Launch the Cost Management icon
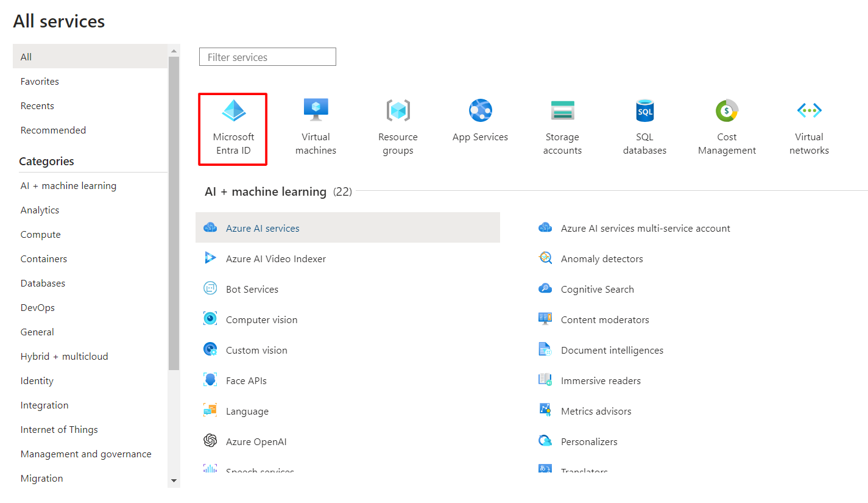 (727, 110)
